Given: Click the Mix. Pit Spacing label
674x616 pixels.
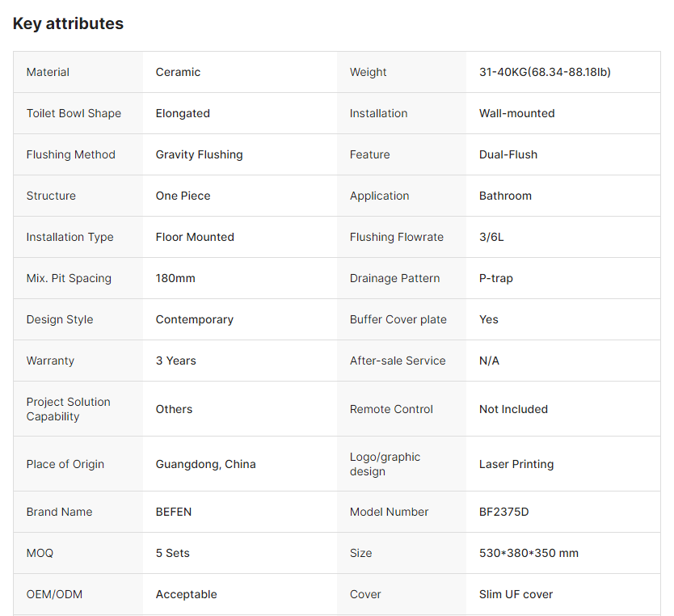Looking at the screenshot, I should point(69,278).
